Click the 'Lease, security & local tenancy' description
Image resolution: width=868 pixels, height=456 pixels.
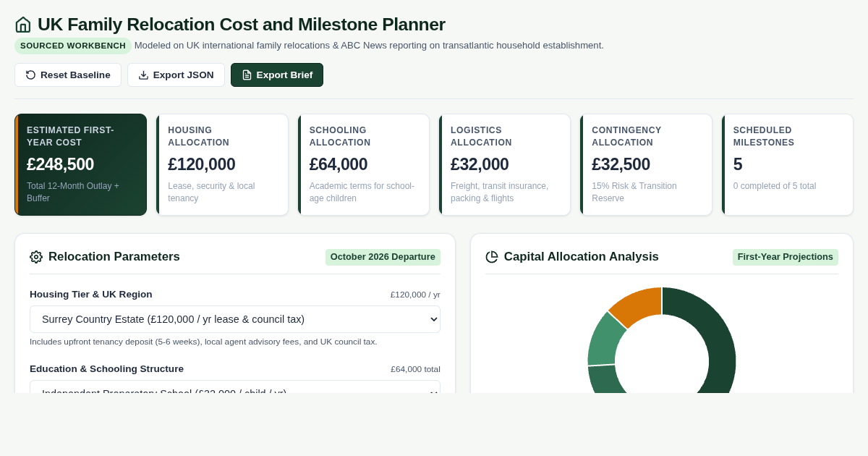tap(211, 192)
